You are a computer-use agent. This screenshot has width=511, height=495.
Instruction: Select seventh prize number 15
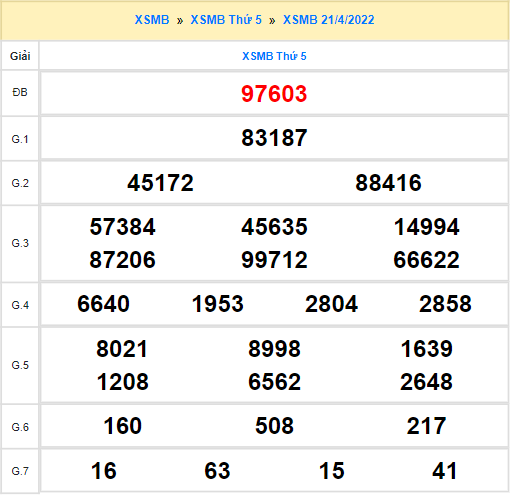tap(331, 471)
